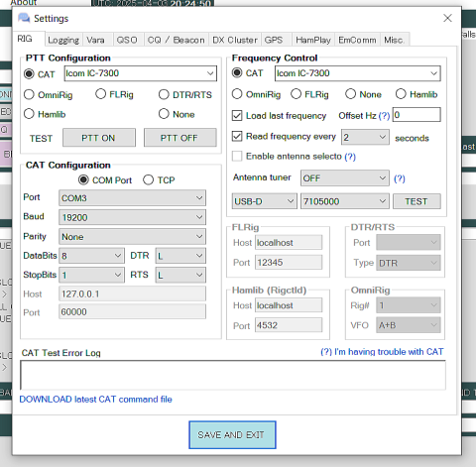Toggle Read frequency every checkbox

[x=237, y=136]
